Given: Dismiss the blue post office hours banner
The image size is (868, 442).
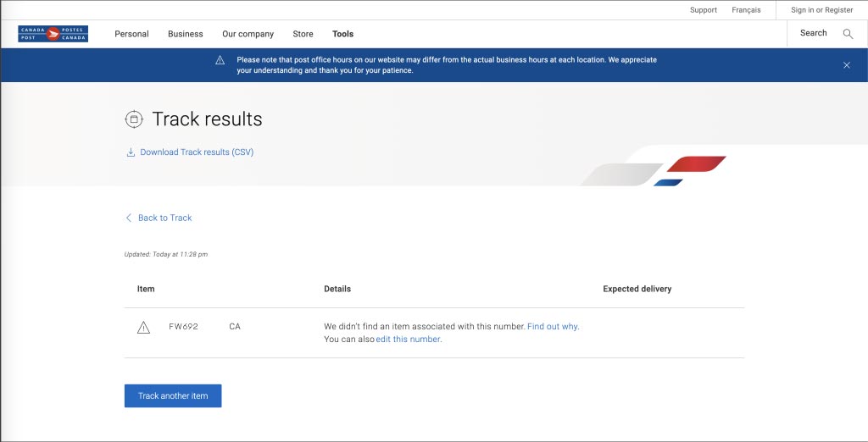Looking at the screenshot, I should (846, 65).
